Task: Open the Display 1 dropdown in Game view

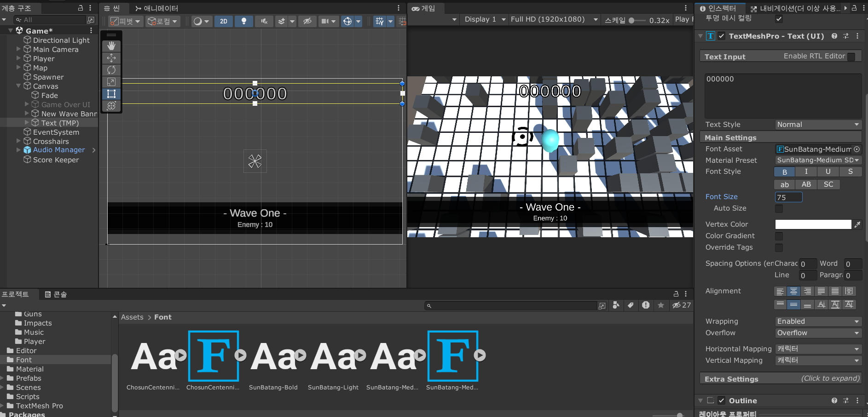Action: 485,19
